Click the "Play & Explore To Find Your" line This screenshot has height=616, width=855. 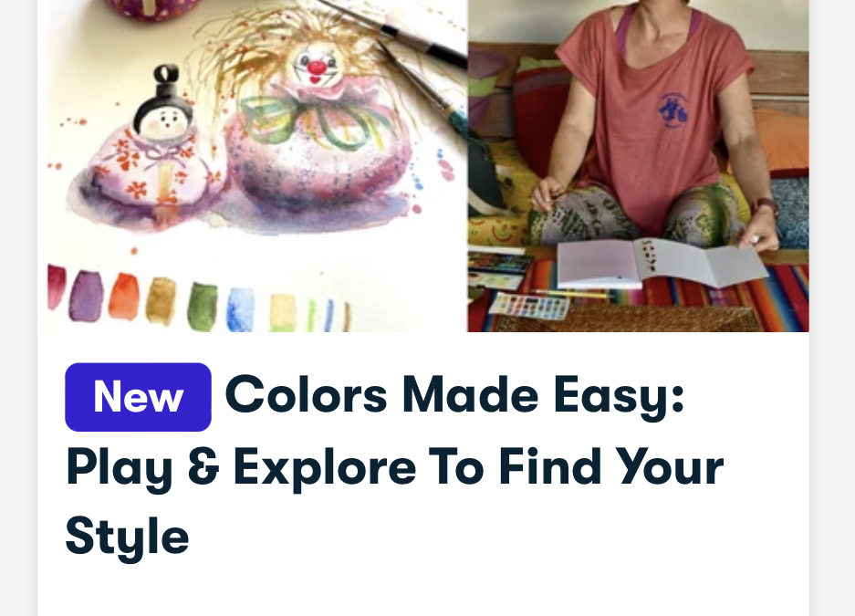tap(394, 468)
